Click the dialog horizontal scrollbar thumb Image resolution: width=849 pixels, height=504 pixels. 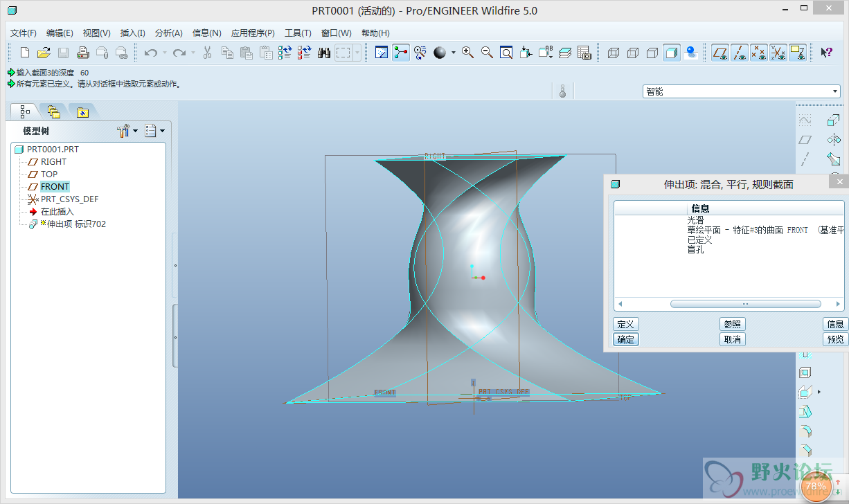click(746, 304)
